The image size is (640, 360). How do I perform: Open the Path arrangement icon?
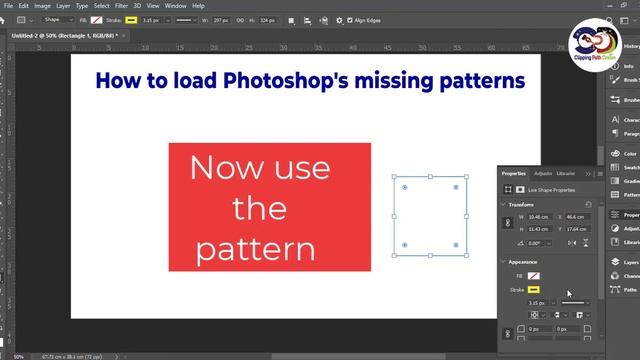tap(323, 20)
